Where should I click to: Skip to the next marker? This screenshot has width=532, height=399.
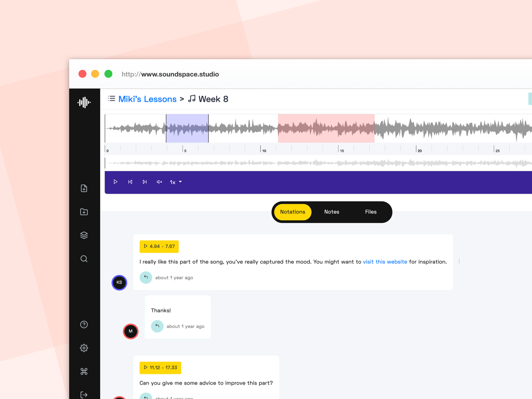pos(145,182)
